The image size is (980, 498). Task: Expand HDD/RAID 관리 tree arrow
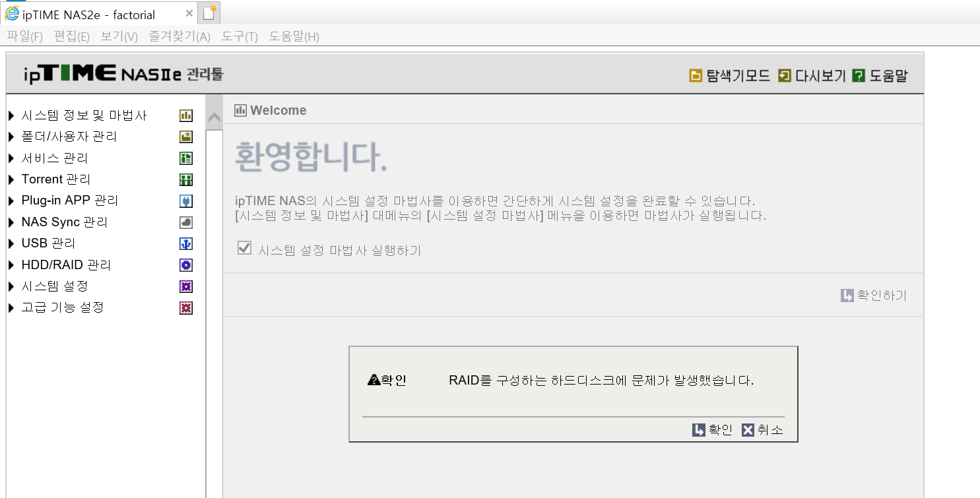[x=11, y=265]
